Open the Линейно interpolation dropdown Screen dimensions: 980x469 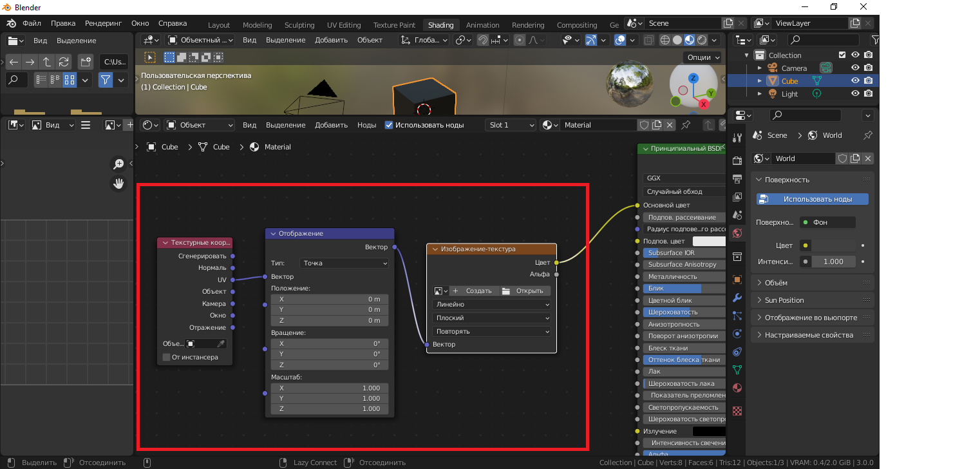click(491, 304)
